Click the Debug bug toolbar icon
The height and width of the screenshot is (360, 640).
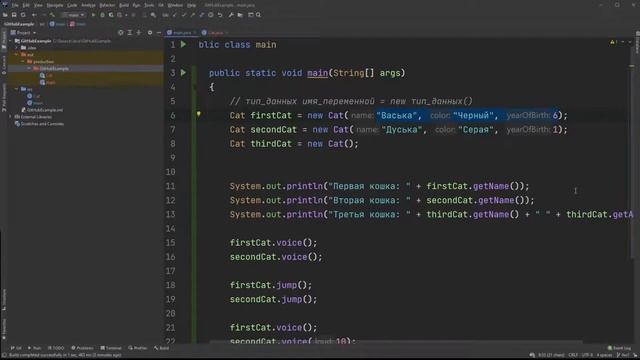tap(102, 15)
